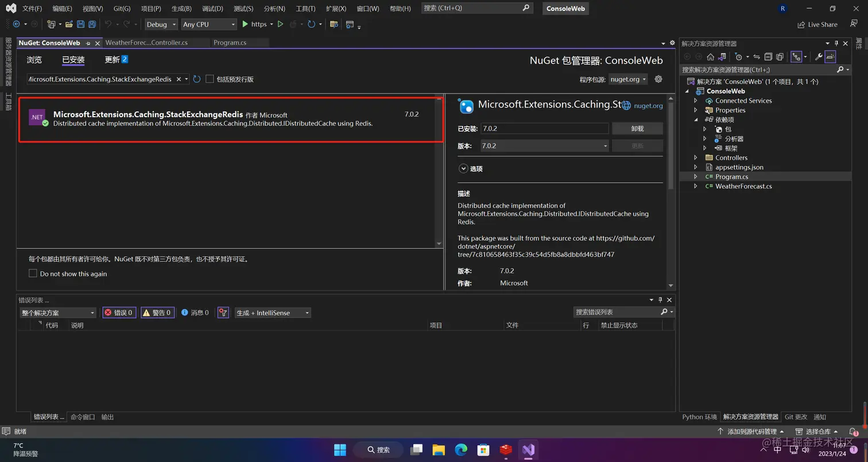This screenshot has height=462, width=868.
Task: Click the Open File folder icon
Action: coord(69,24)
